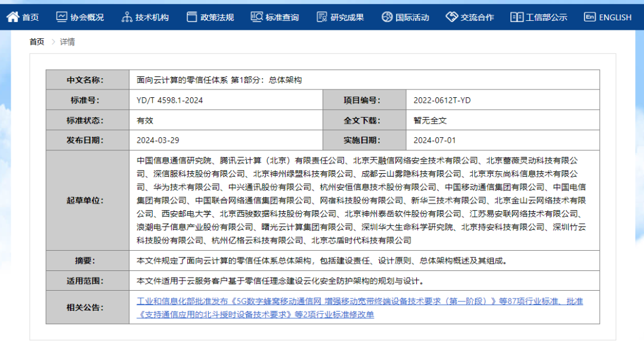Open 政策法规 menu item

click(217, 17)
